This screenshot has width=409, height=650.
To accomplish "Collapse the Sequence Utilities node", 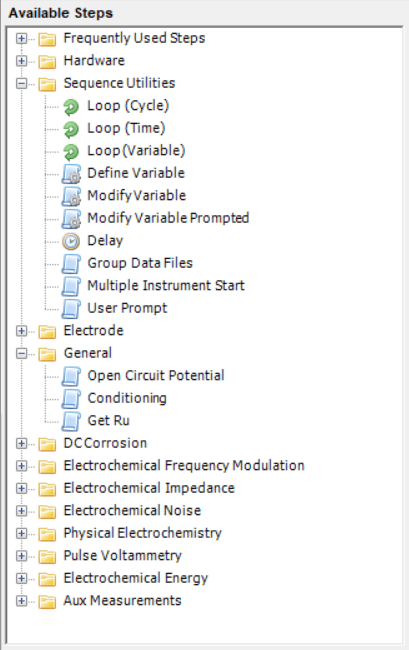I will [x=21, y=83].
